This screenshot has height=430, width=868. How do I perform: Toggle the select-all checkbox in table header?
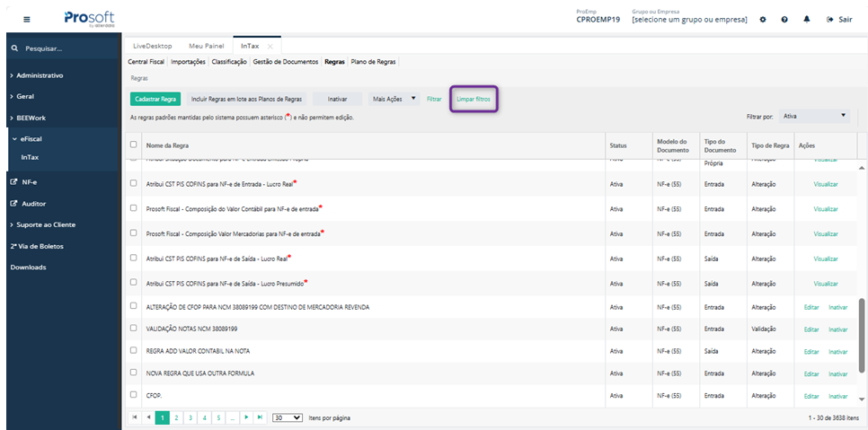pos(134,145)
